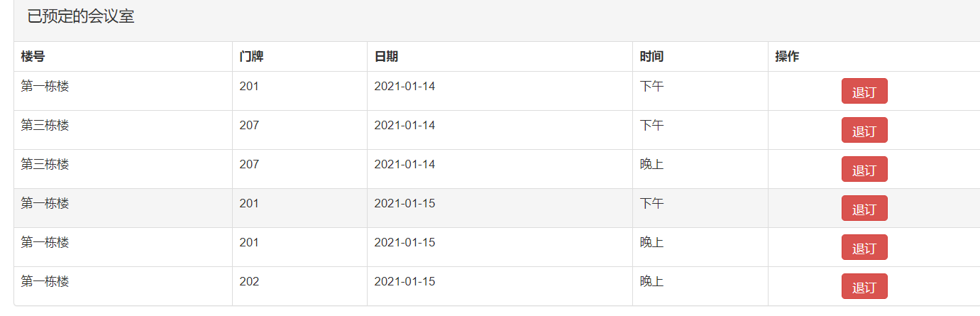Screen dimensions: 980x316
Task: Select 晚上 cell in the room 202 row
Action: [x=651, y=282]
